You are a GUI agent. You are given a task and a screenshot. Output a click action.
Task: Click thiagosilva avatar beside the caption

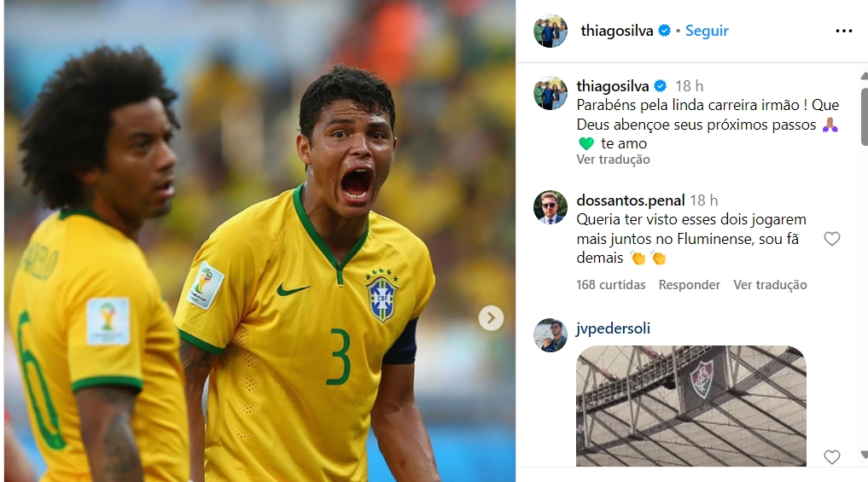(551, 93)
